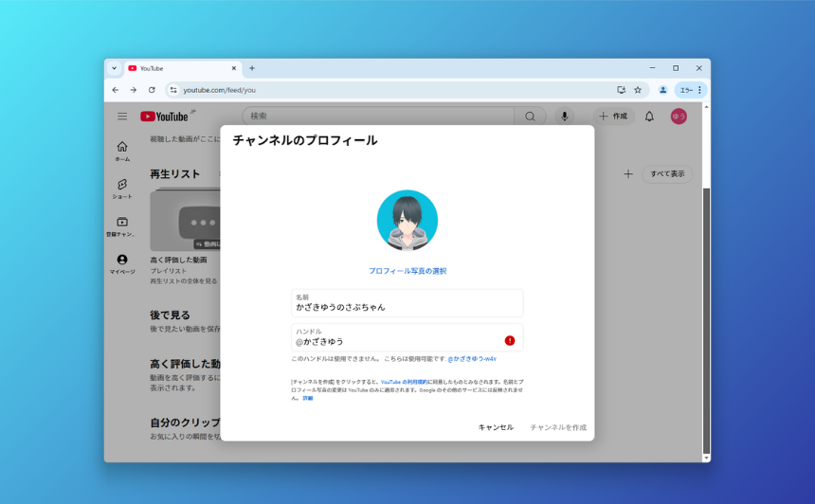Image resolution: width=815 pixels, height=504 pixels.
Task: Click the browser back arrow
Action: click(x=116, y=90)
